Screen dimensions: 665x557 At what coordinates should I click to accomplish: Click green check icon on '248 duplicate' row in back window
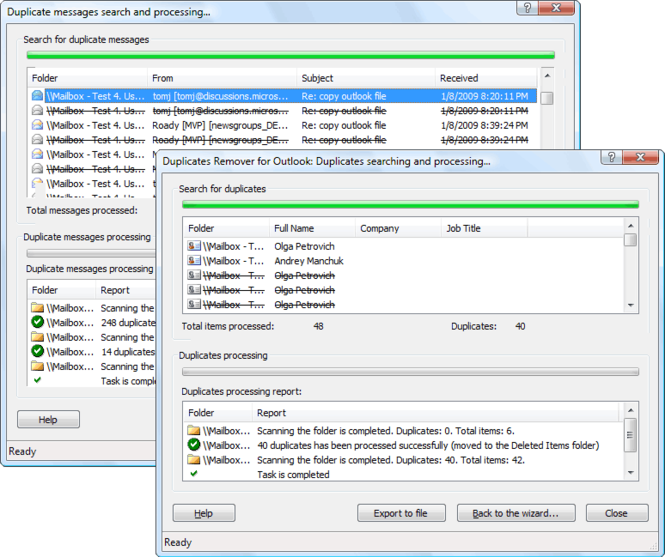pos(38,322)
